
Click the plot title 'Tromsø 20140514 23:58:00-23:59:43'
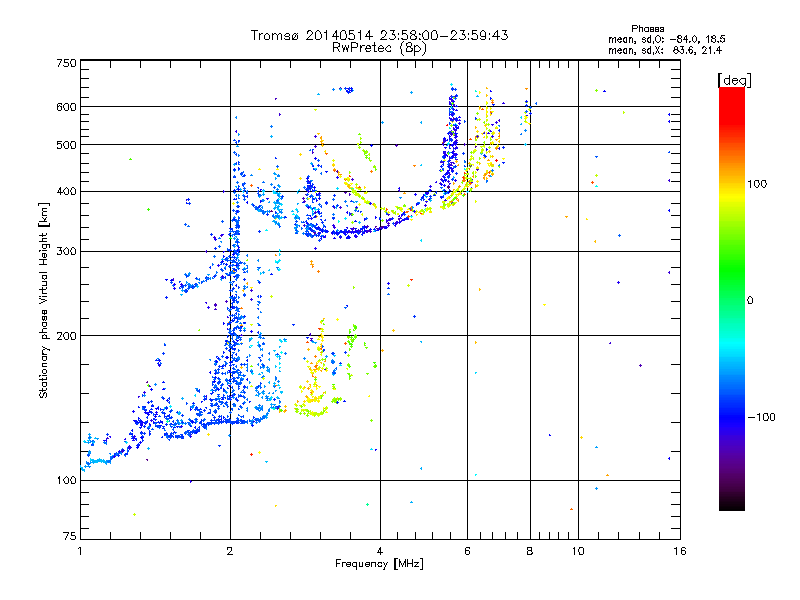point(379,35)
